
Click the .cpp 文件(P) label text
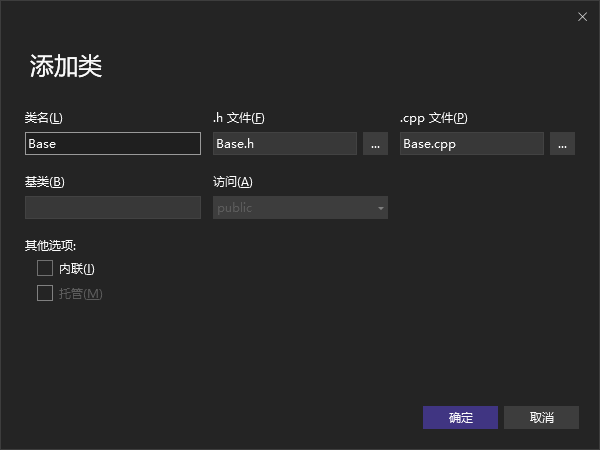[434, 118]
